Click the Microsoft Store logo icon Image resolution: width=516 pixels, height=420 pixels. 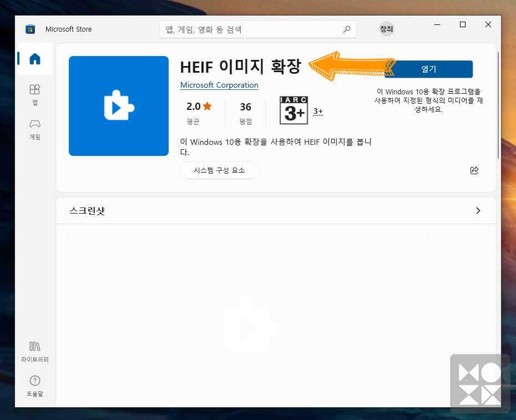[31, 29]
